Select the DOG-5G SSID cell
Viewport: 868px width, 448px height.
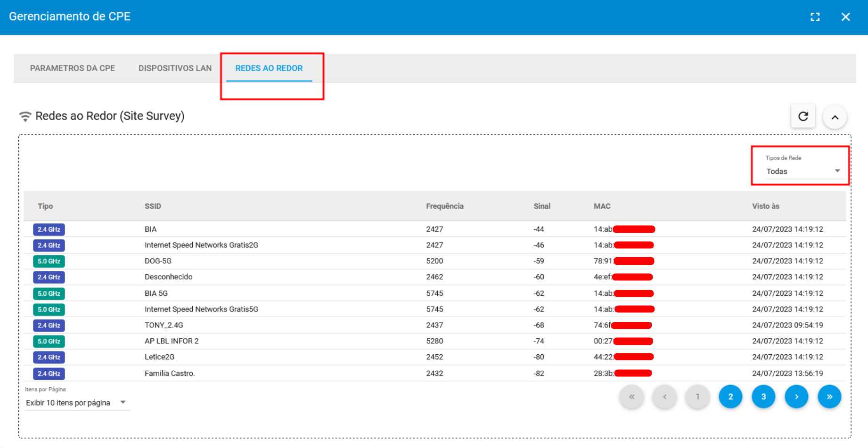(x=158, y=261)
